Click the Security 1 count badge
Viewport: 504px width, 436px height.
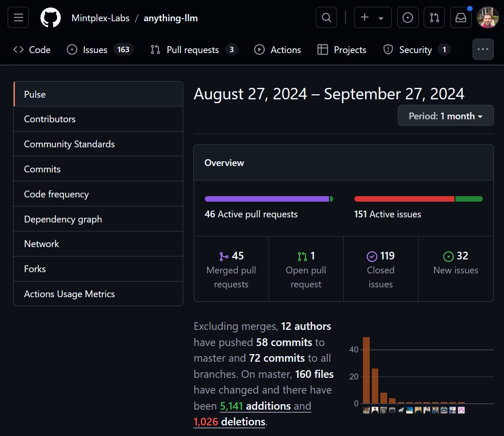[444, 49]
